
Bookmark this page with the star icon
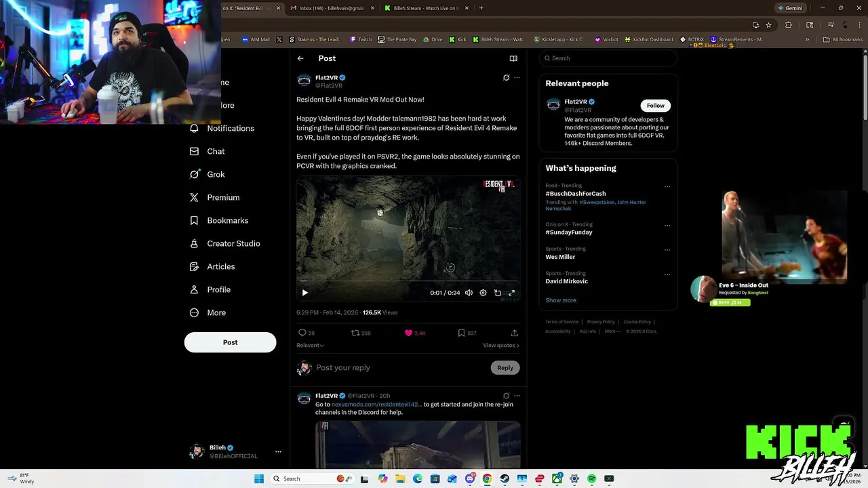pyautogui.click(x=768, y=25)
